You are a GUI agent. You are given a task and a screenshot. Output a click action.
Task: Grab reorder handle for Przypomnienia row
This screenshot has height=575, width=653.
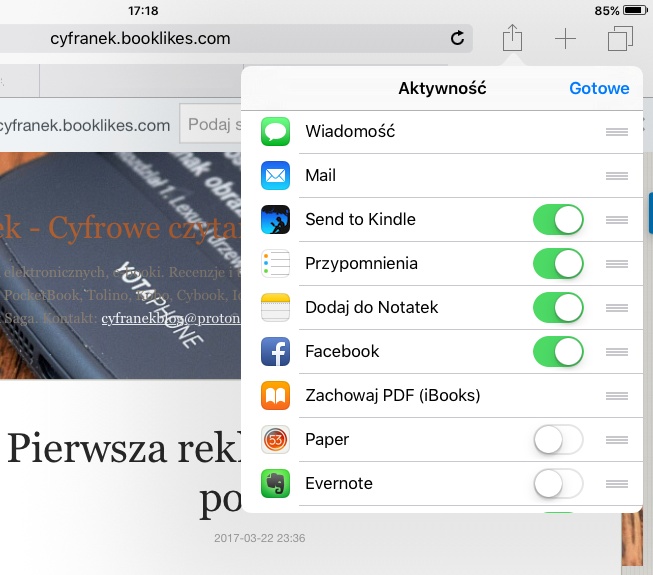pyautogui.click(x=617, y=264)
